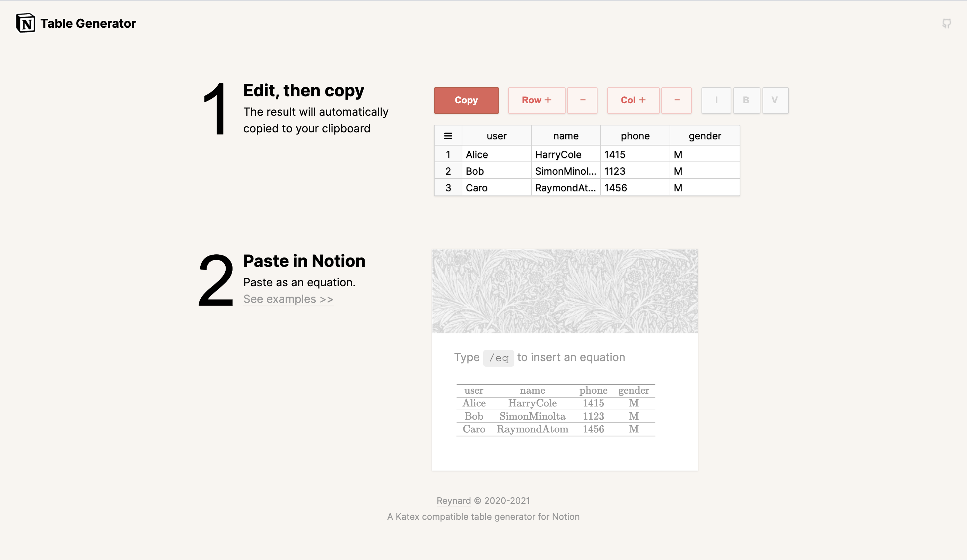Remove a column with the minus button
The image size is (967, 560).
(676, 100)
